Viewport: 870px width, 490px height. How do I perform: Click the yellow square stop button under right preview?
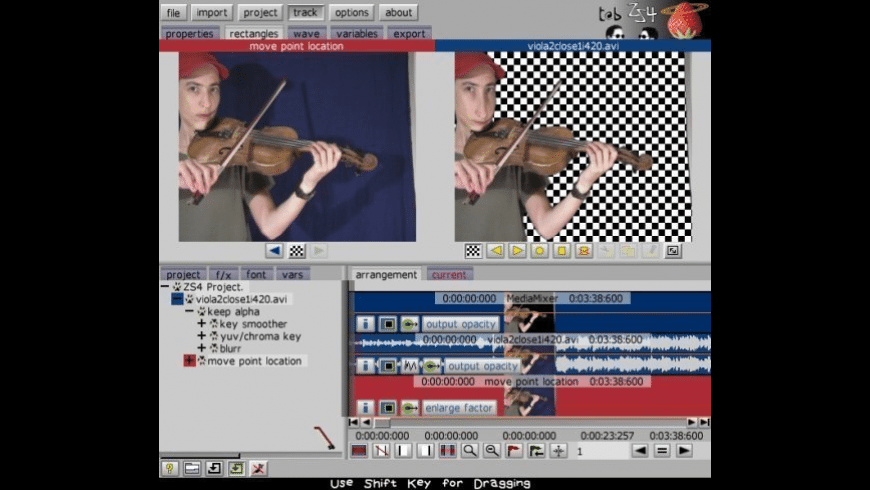pos(562,251)
